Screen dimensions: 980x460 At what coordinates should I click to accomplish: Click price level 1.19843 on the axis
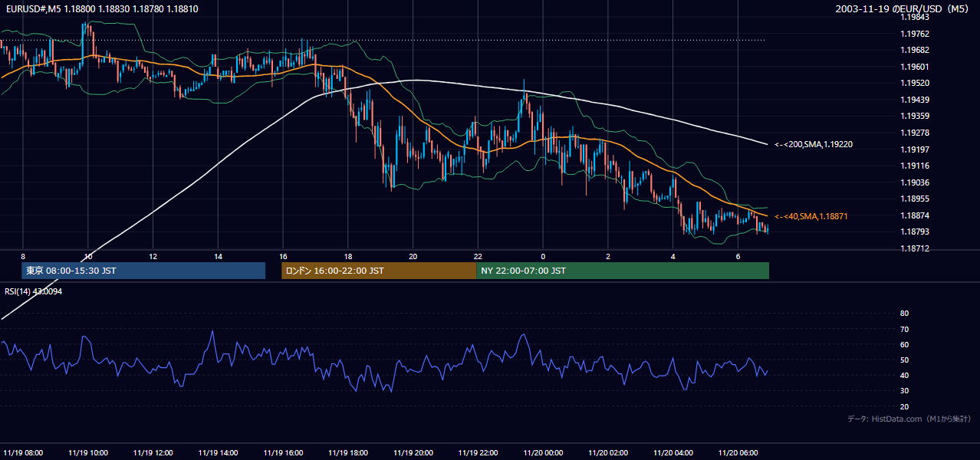914,18
